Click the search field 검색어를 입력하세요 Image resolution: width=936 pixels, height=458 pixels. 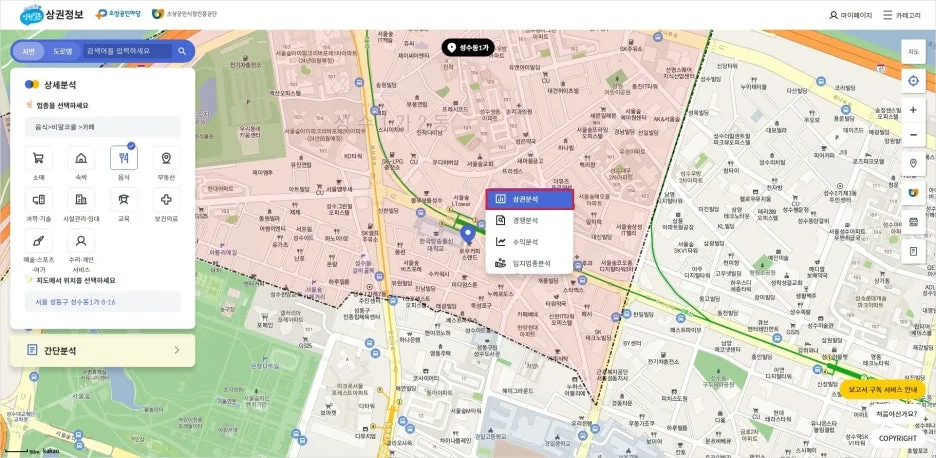pos(127,51)
